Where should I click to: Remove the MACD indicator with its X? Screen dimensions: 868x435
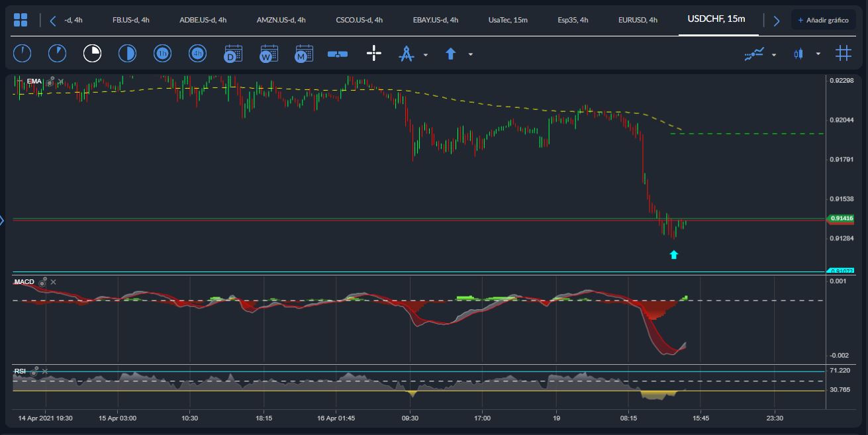pyautogui.click(x=53, y=281)
